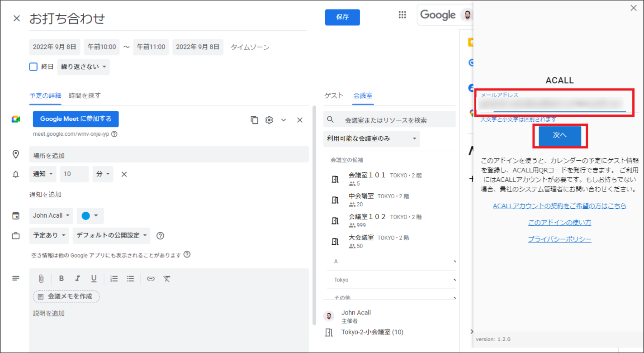Click the 場所を追加 location field
Viewport: 644px width, 353px height.
coord(169,155)
